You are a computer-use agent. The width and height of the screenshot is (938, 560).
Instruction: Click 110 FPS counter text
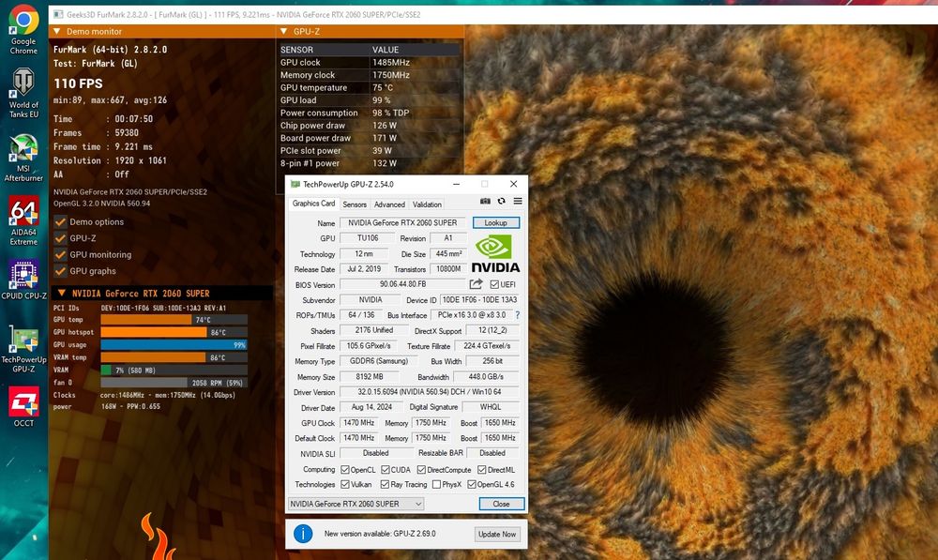click(78, 83)
